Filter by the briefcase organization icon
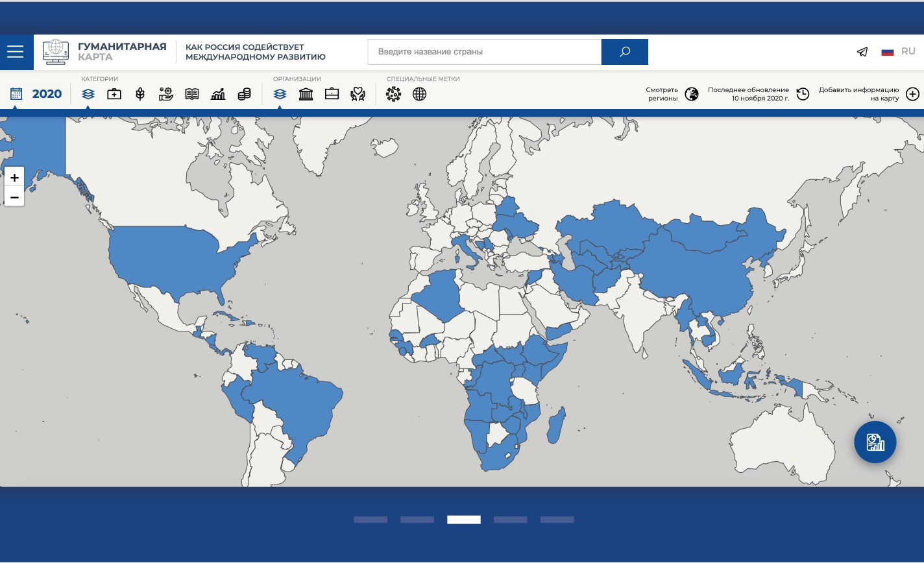Viewport: 924px width, 563px height. point(332,94)
